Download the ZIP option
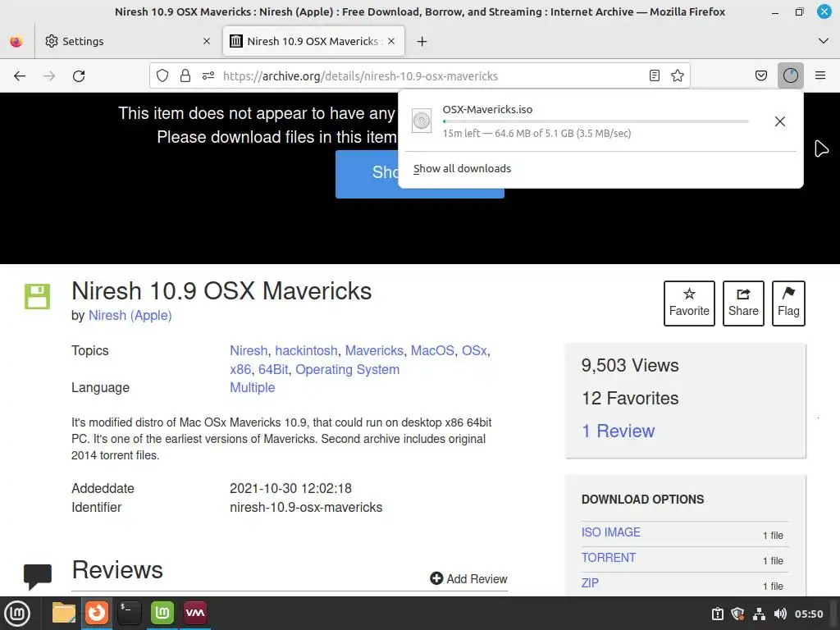Image resolution: width=840 pixels, height=630 pixels. [590, 583]
